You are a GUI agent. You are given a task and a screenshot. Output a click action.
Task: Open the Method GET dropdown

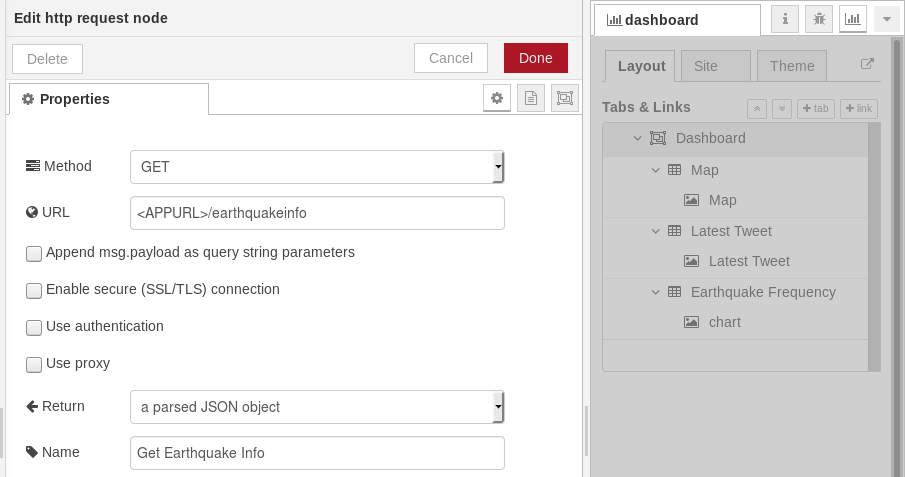click(317, 167)
